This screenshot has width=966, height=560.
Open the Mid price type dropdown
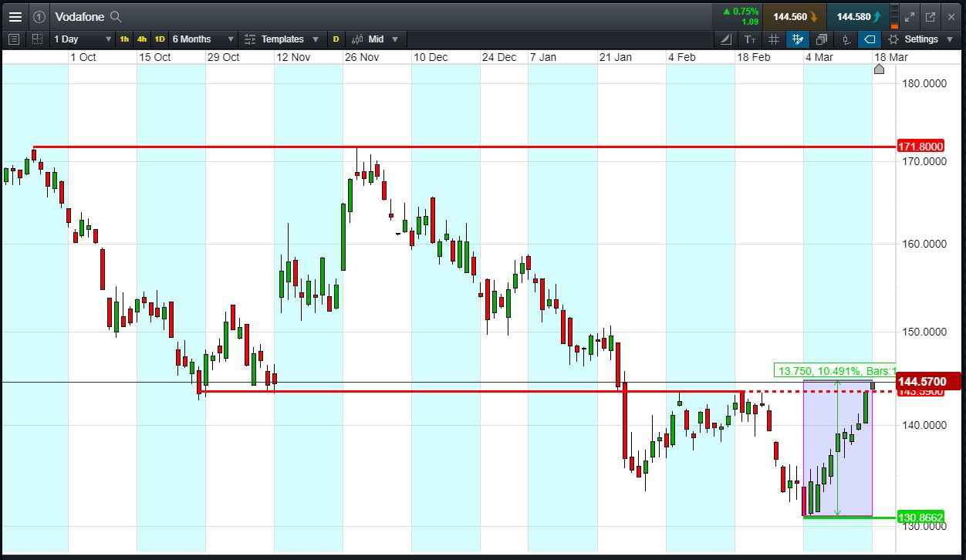click(375, 39)
